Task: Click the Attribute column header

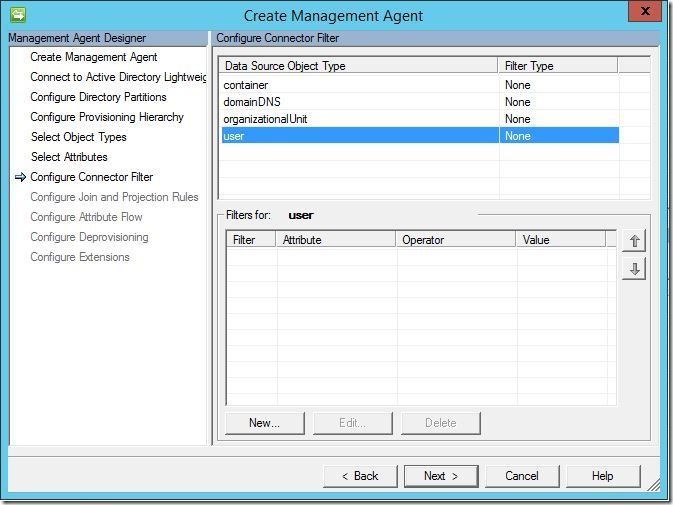Action: click(335, 239)
